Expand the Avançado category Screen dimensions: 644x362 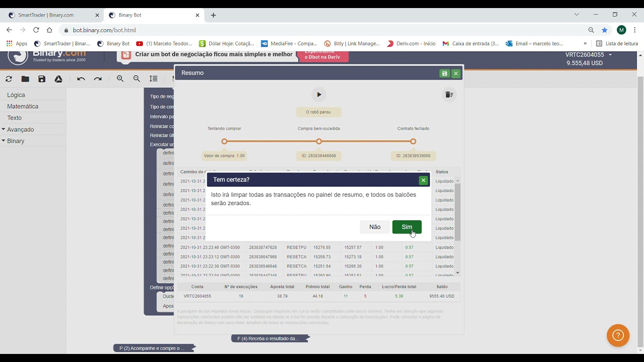(20, 130)
